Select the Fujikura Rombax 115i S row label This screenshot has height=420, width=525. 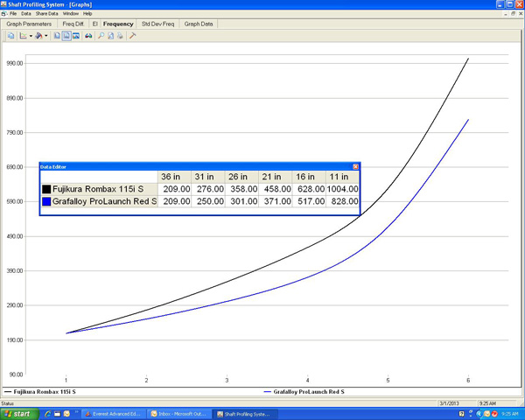click(98, 189)
